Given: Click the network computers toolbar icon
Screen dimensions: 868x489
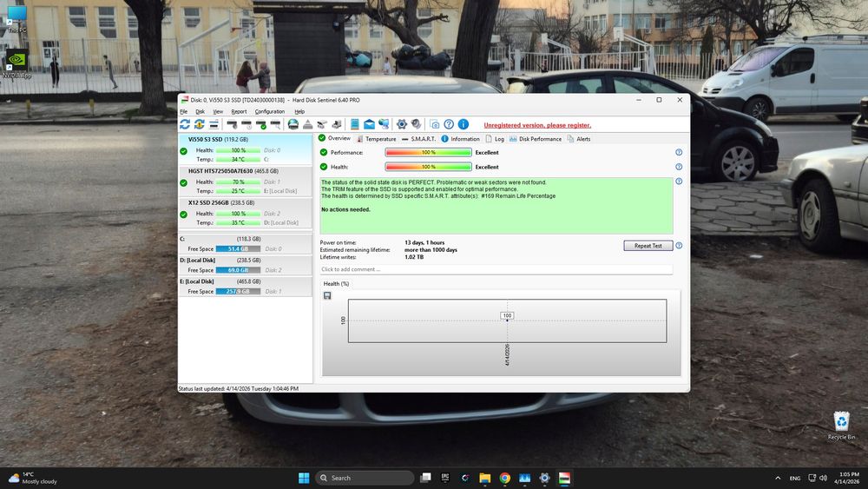Looking at the screenshot, I should pyautogui.click(x=384, y=124).
